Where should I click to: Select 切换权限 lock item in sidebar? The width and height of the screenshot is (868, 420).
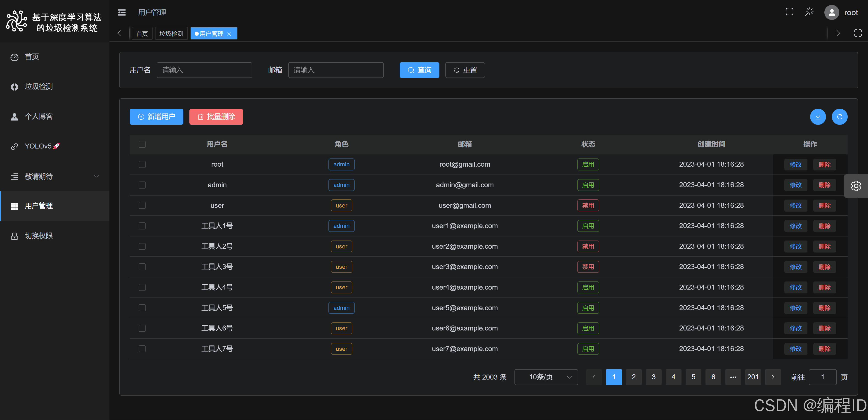pyautogui.click(x=39, y=236)
